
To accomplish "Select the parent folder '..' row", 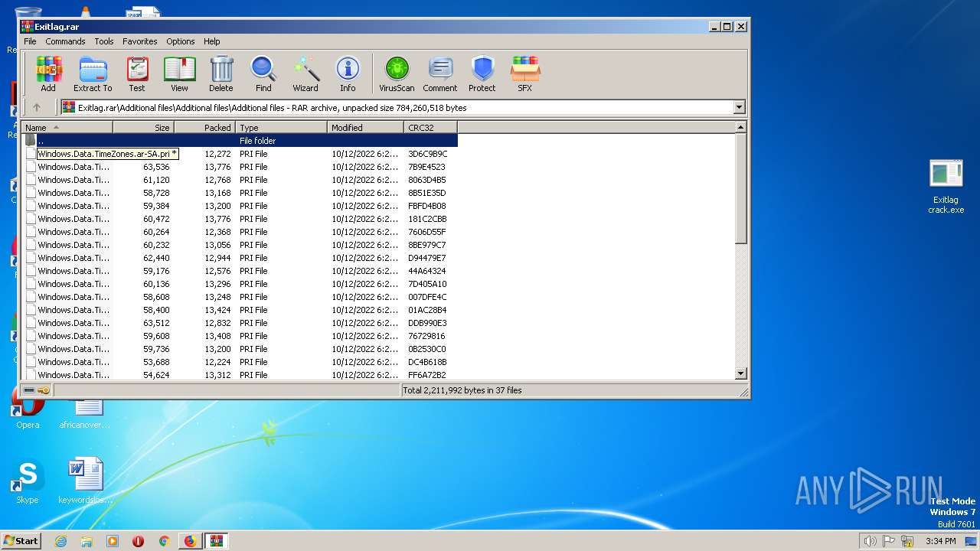I will 240,141.
